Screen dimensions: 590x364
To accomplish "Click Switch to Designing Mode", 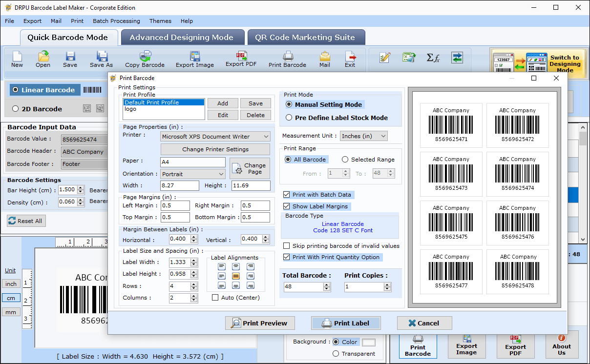I will (x=539, y=63).
